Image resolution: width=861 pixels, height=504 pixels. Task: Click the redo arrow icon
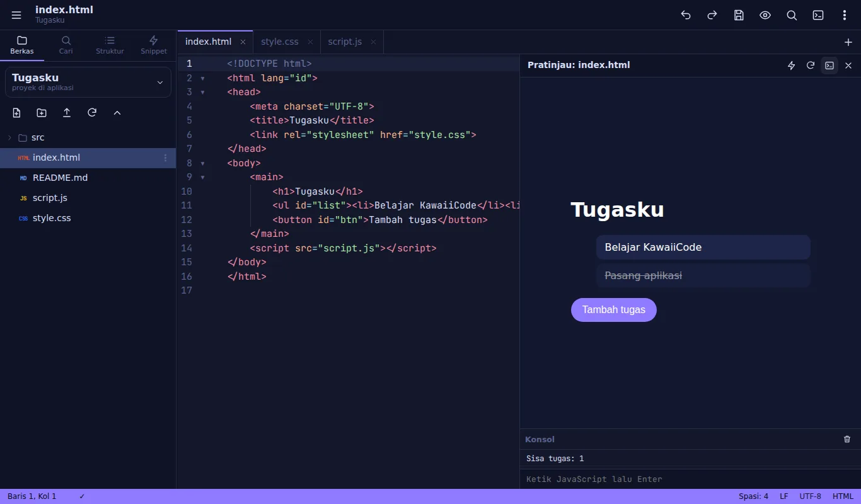click(712, 15)
